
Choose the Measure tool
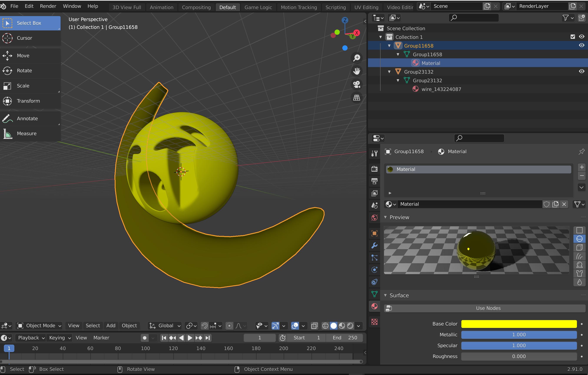[x=30, y=134]
